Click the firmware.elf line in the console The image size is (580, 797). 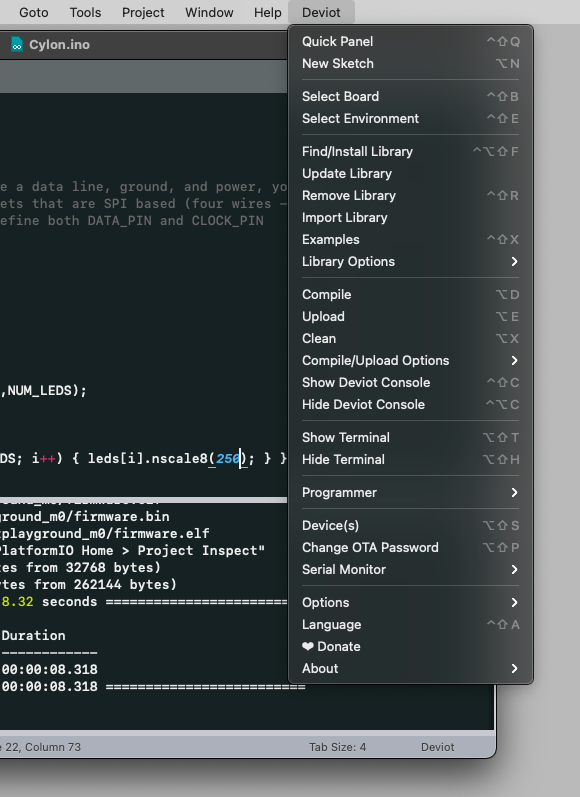click(x=105, y=534)
